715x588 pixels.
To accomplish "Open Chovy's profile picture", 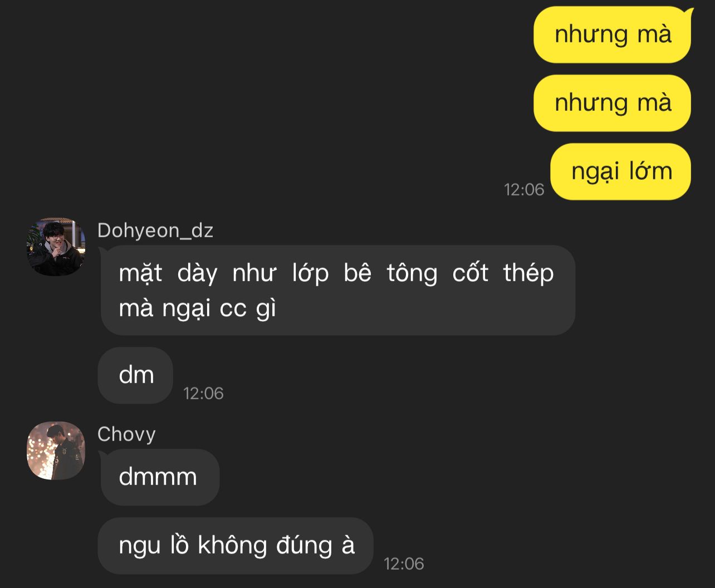I will point(56,450).
